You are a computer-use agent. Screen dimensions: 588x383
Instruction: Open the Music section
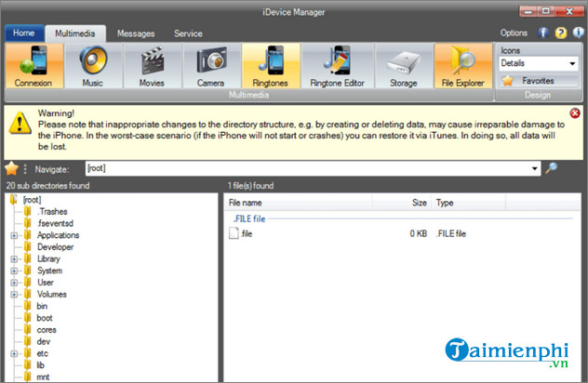click(93, 66)
